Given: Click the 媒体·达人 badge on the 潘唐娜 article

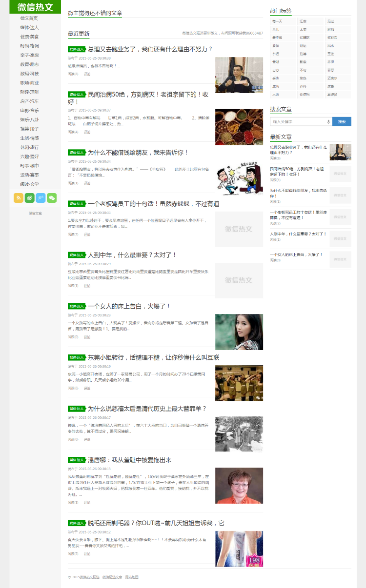Looking at the screenshot, I should tap(77, 460).
